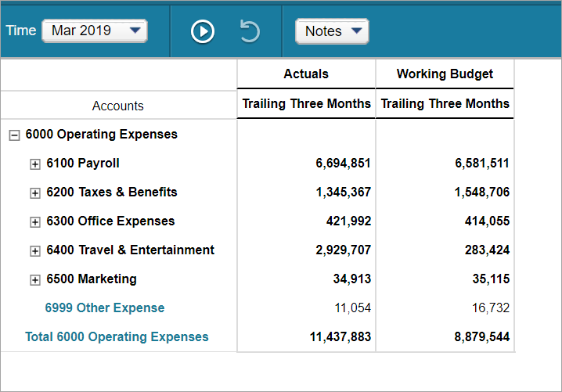Image resolution: width=562 pixels, height=392 pixels.
Task: Open the Notes dropdown
Action: pyautogui.click(x=332, y=31)
